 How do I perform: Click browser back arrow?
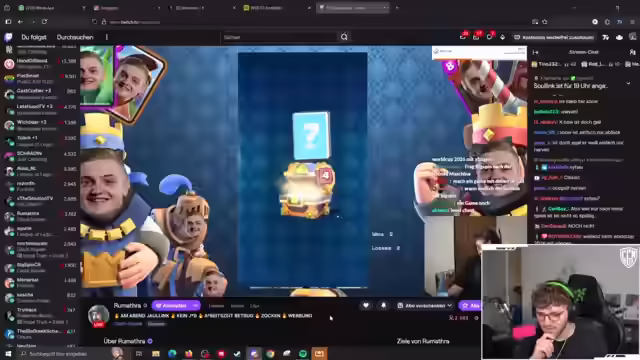click(x=20, y=22)
